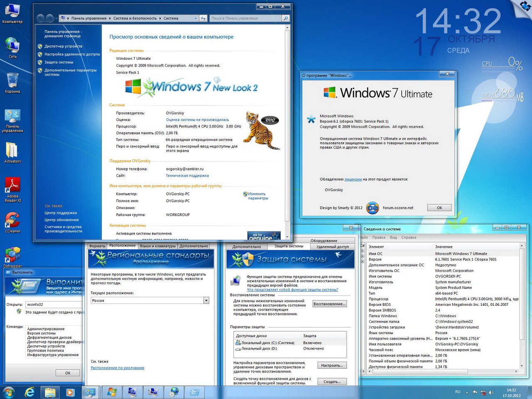Image resolution: width=532 pixels, height=399 pixels.
Task: Click the back arrow in System window
Action: pos(41,18)
